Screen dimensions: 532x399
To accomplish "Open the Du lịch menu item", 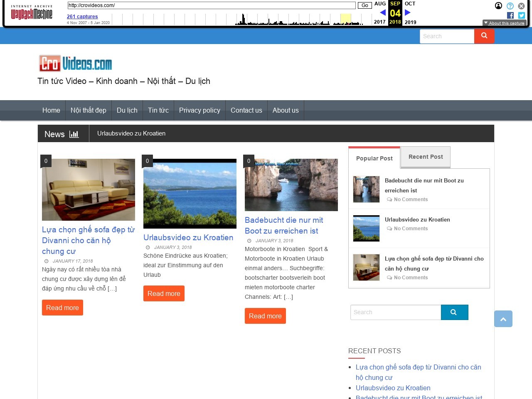I will (x=127, y=110).
